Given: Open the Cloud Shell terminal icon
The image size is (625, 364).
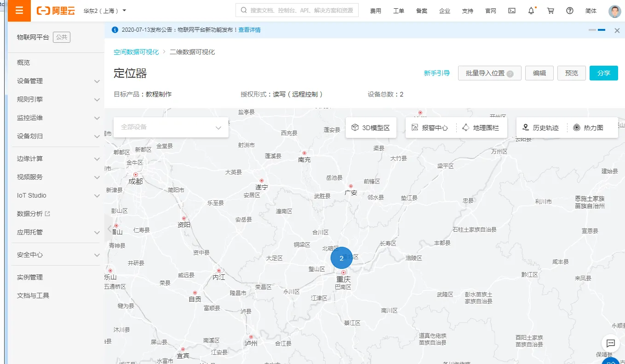Looking at the screenshot, I should (x=512, y=11).
